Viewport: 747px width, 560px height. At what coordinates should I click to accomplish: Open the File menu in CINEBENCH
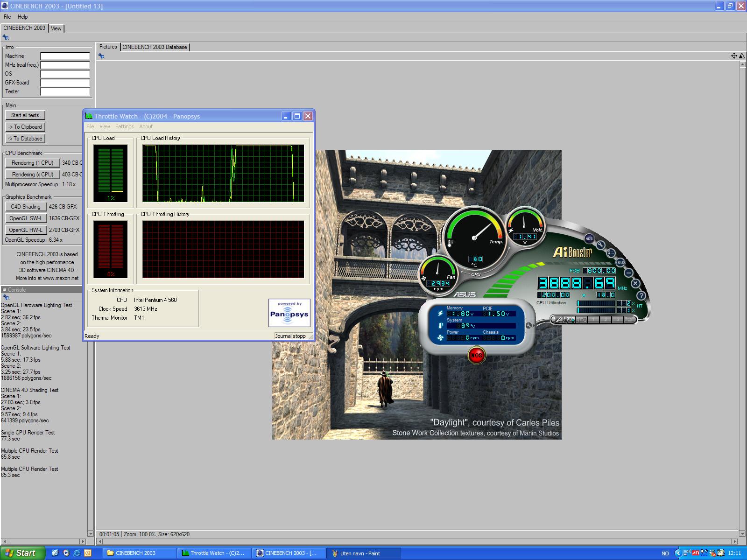pos(7,17)
